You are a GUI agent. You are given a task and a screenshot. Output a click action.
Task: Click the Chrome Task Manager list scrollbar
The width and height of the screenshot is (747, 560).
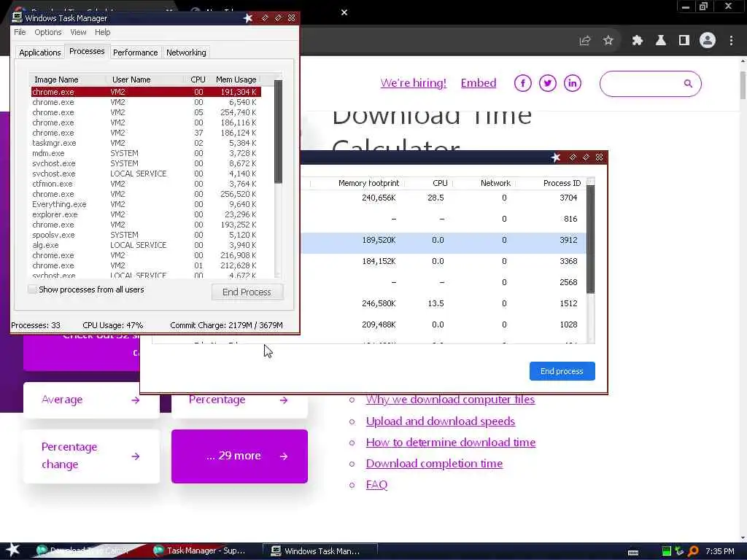[x=591, y=239]
